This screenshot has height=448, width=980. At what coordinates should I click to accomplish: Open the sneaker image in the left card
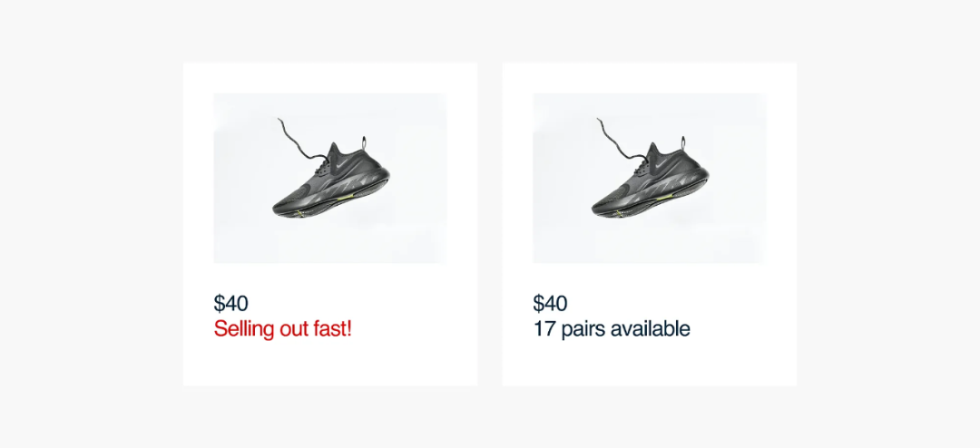[x=330, y=178]
